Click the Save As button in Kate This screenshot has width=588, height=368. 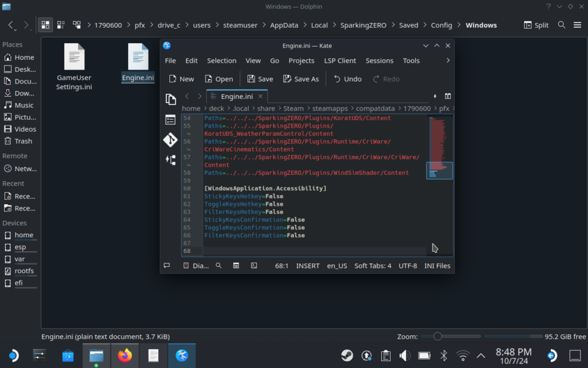click(x=301, y=79)
